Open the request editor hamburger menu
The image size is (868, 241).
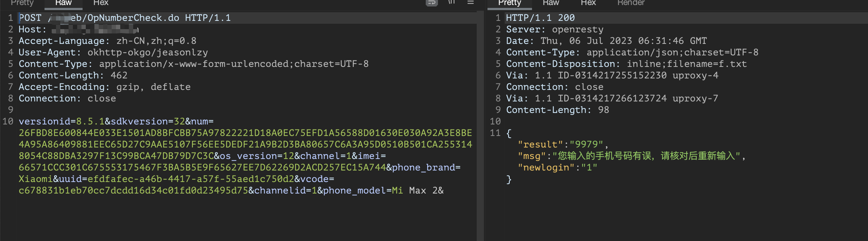coord(471,2)
